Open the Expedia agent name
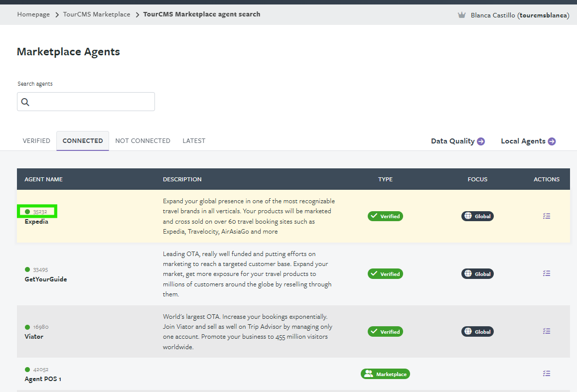The width and height of the screenshot is (577, 392). tap(36, 222)
